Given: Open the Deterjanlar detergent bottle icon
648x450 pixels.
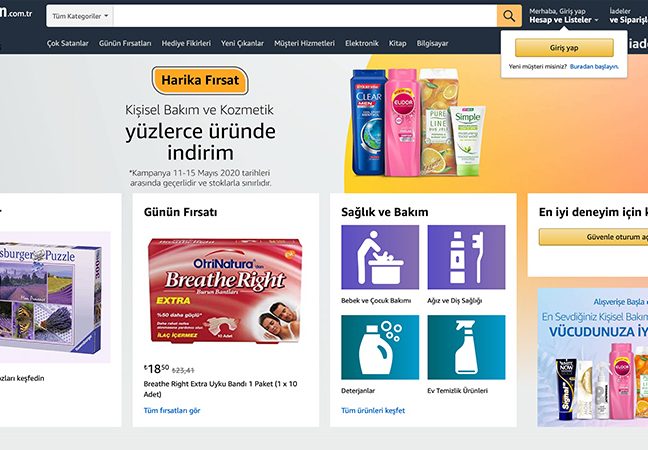Looking at the screenshot, I should [380, 347].
